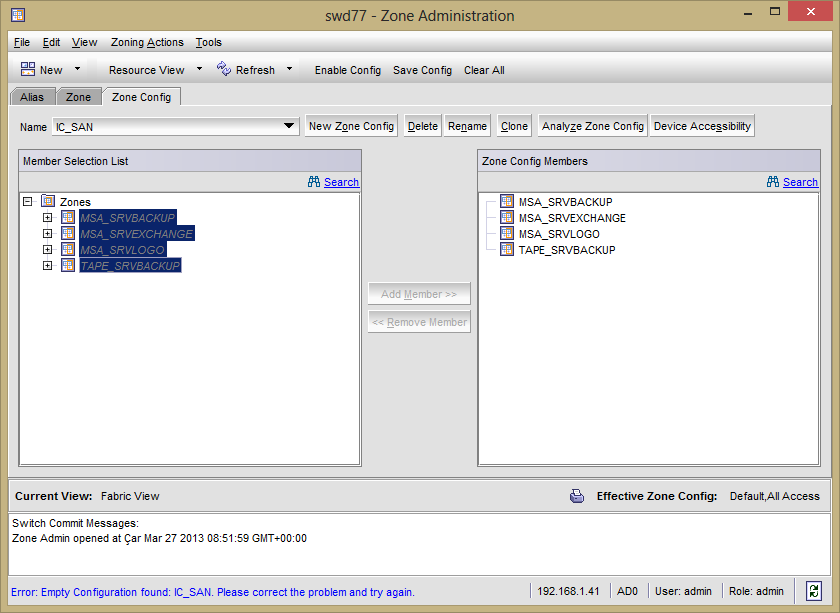840x613 pixels.
Task: Click the Search link in Member Selection List
Action: click(341, 182)
